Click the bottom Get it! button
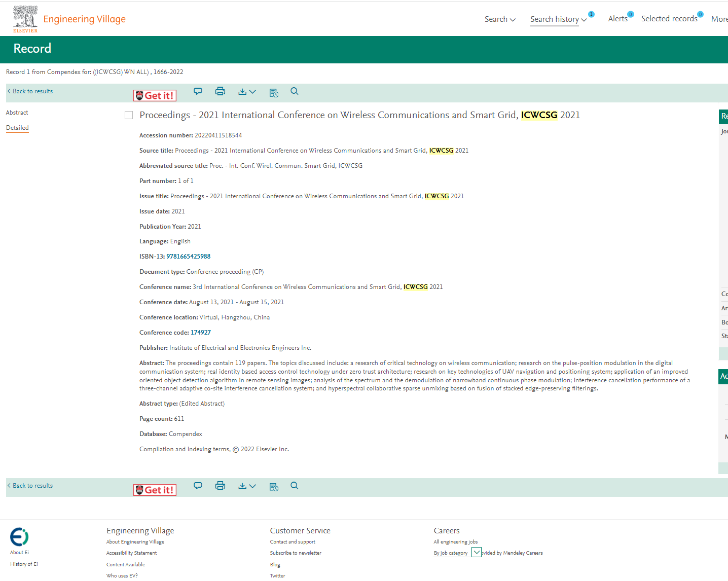 155,490
